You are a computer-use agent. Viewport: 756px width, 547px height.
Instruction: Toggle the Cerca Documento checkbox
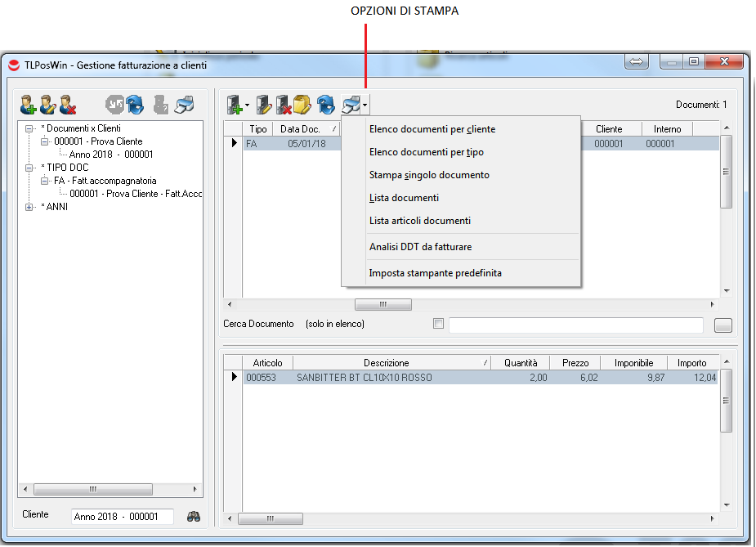point(438,324)
